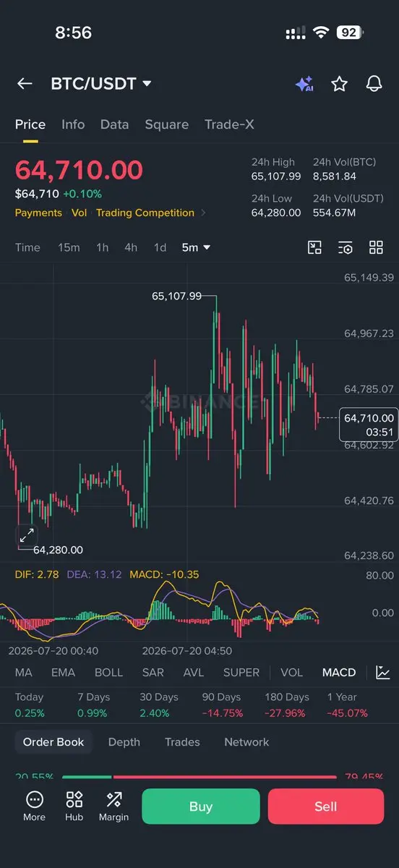Expand the Trading Competition chevron

[x=204, y=213]
